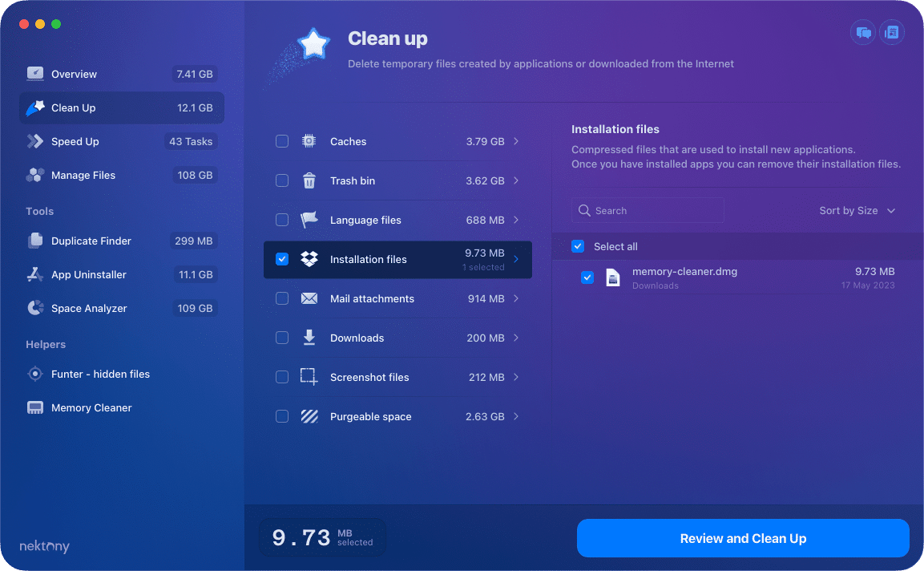Click the memory-cleaner.dmg file icon
The width and height of the screenshot is (924, 571).
pyautogui.click(x=613, y=277)
